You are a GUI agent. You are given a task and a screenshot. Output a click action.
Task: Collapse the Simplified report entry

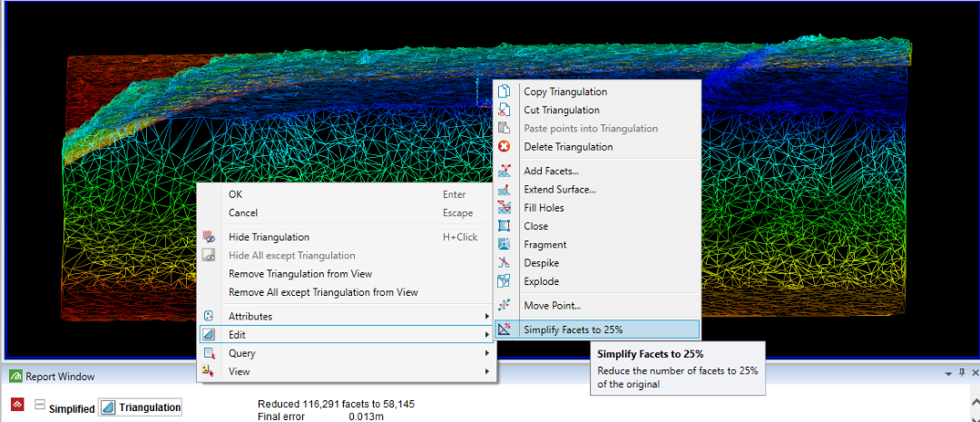tap(39, 405)
